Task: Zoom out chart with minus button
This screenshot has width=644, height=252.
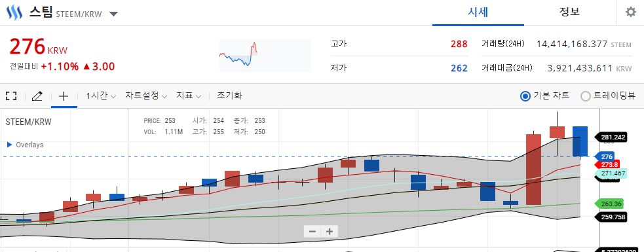Action: (312, 232)
